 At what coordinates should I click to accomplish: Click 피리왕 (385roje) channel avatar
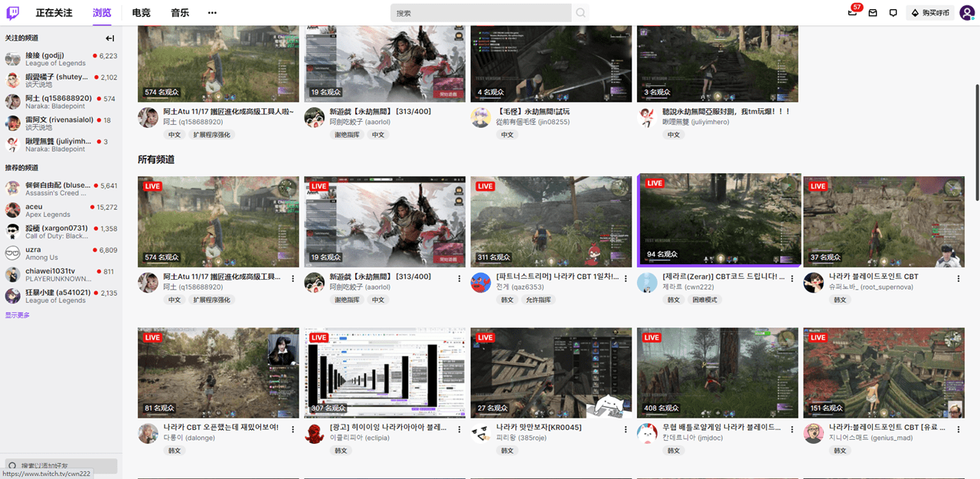480,434
